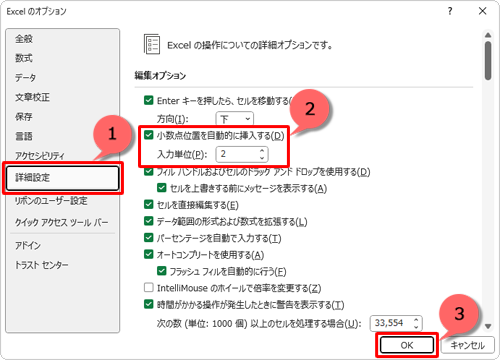Click the 33,554 cell count field

(x=391, y=323)
